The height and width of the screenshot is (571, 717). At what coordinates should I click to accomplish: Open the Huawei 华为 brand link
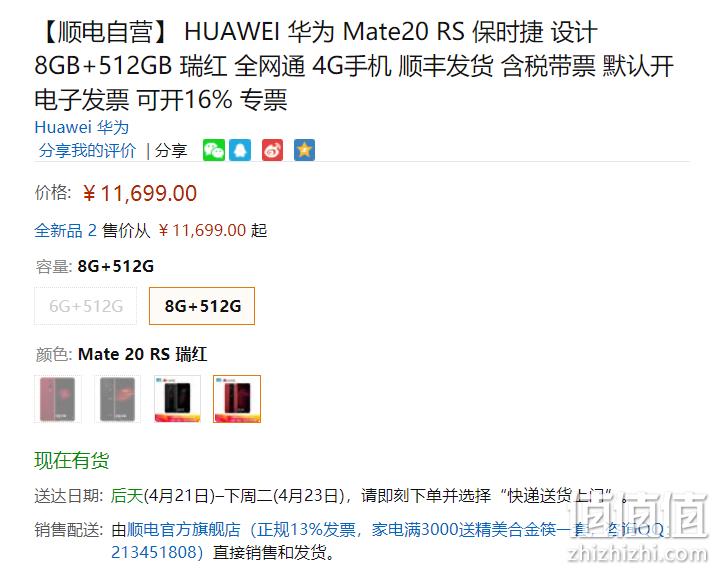click(81, 127)
